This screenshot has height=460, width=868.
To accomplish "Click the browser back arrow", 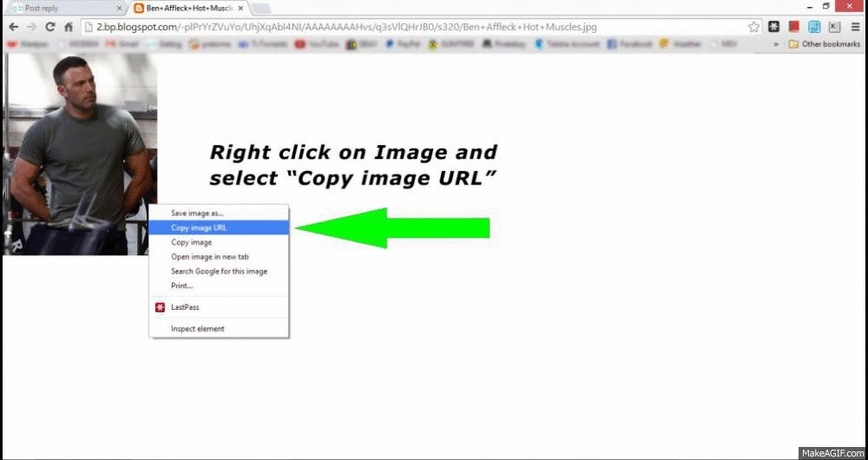I will (x=13, y=27).
